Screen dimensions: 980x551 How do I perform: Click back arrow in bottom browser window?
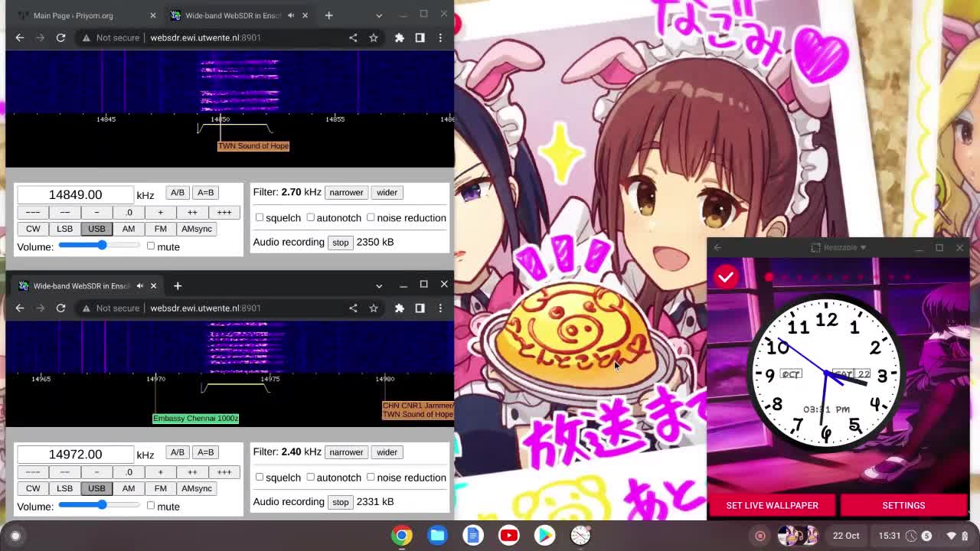(x=20, y=308)
